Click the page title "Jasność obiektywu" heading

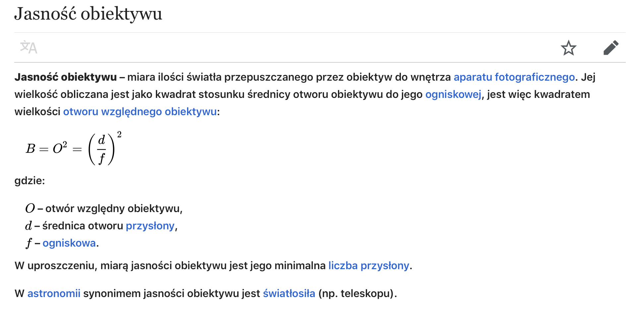pos(88,14)
